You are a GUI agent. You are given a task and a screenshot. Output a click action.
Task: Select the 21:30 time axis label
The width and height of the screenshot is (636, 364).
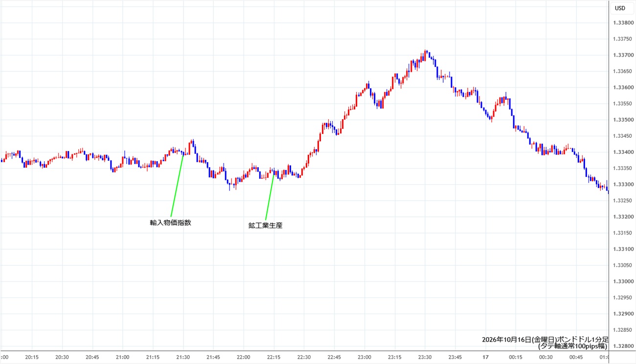183,357
